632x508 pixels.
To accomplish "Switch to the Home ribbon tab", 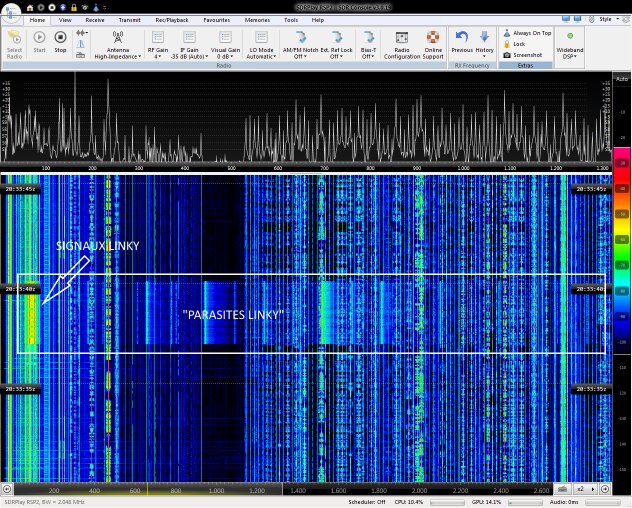I will (x=37, y=20).
